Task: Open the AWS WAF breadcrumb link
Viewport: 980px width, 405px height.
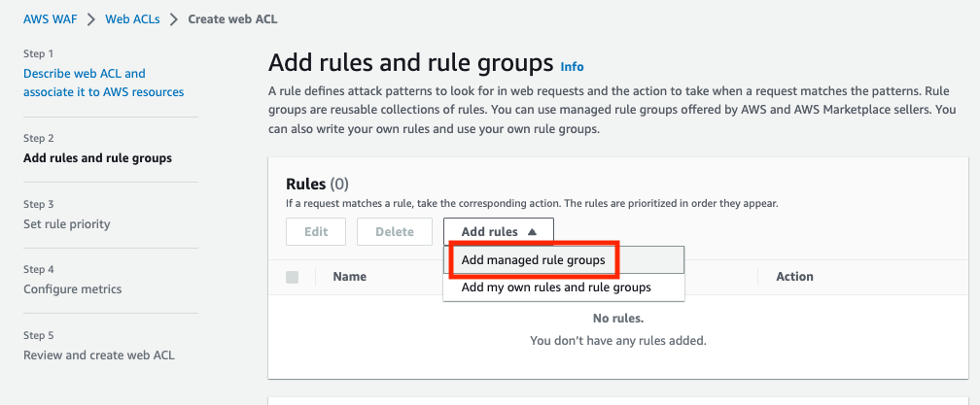Action: pyautogui.click(x=51, y=19)
